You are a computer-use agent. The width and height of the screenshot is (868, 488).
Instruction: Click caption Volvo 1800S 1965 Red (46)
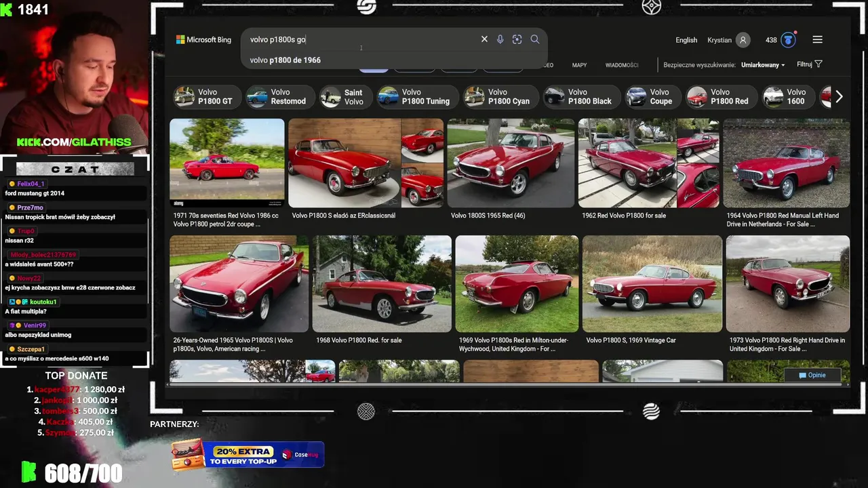click(488, 216)
